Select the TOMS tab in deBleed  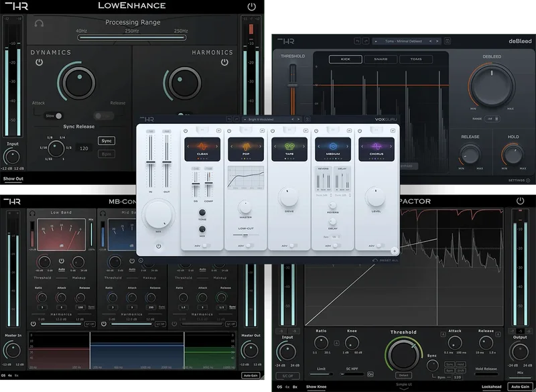tap(415, 59)
